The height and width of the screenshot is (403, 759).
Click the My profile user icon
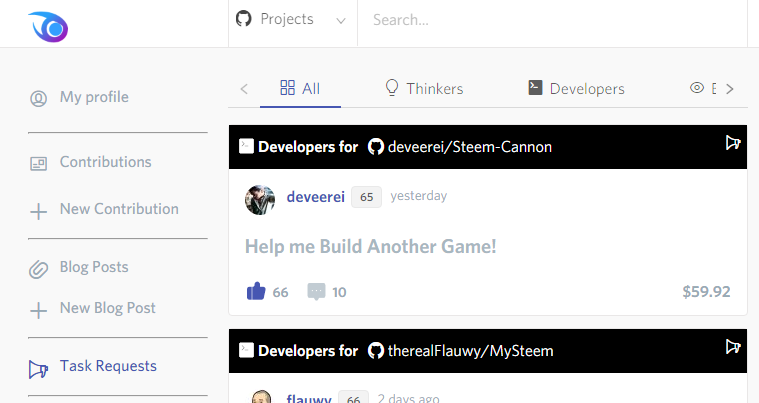[38, 98]
